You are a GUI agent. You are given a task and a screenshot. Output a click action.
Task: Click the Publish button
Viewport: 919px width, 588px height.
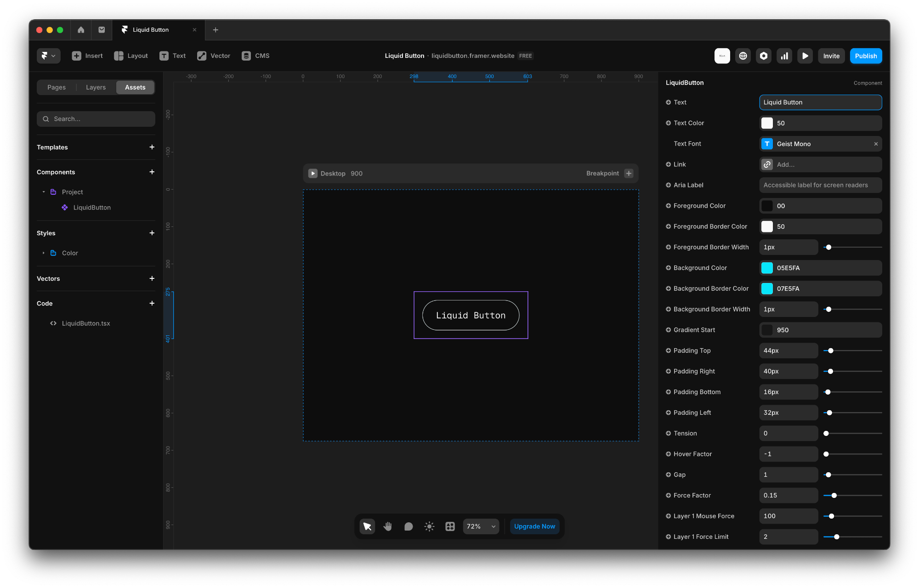tap(866, 56)
